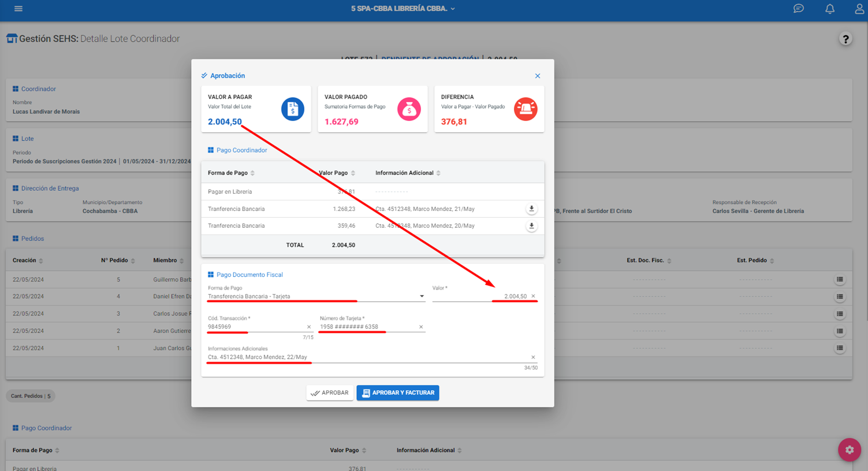Click the Valor Pagado amount 1.627,69

tap(341, 122)
